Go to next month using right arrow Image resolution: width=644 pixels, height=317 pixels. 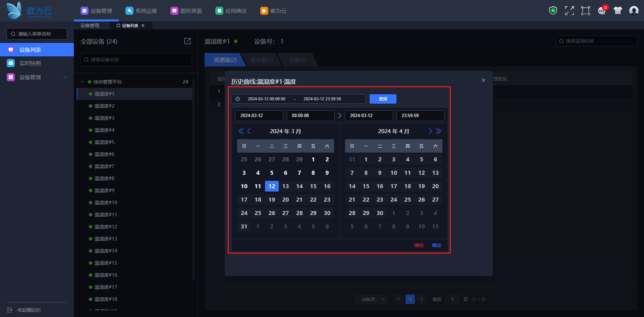pyautogui.click(x=430, y=131)
